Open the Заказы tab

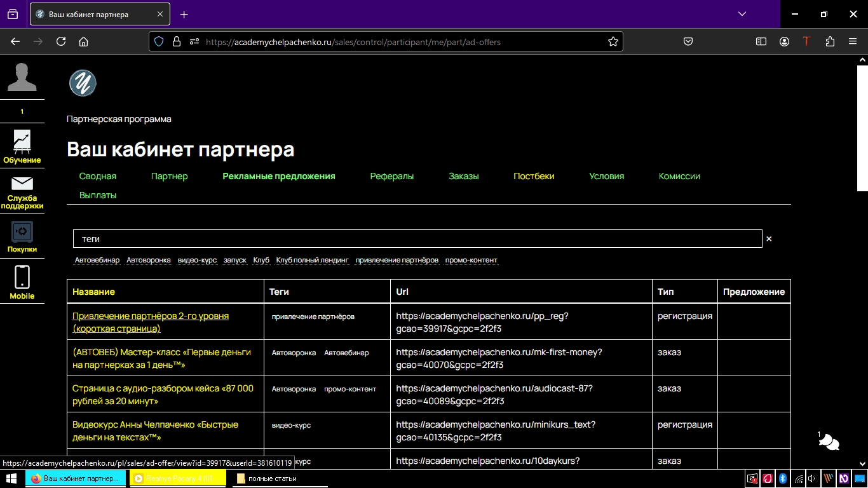464,176
